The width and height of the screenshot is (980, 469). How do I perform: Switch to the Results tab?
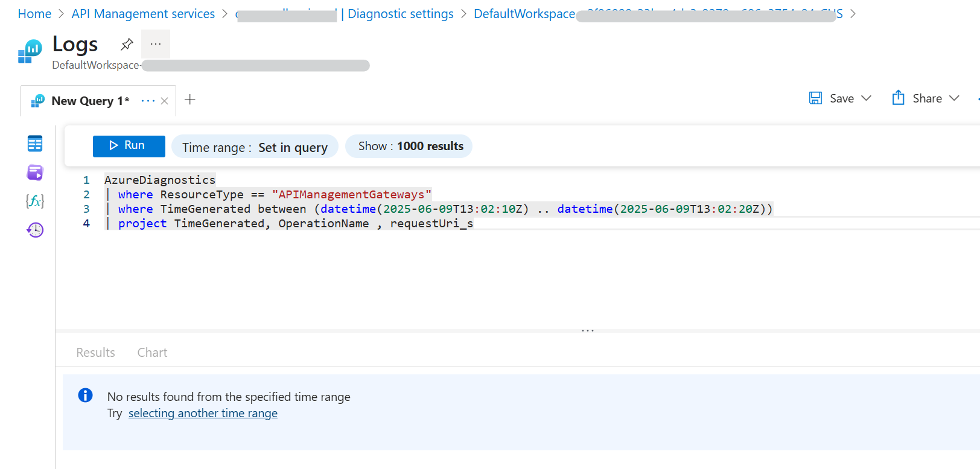point(95,353)
